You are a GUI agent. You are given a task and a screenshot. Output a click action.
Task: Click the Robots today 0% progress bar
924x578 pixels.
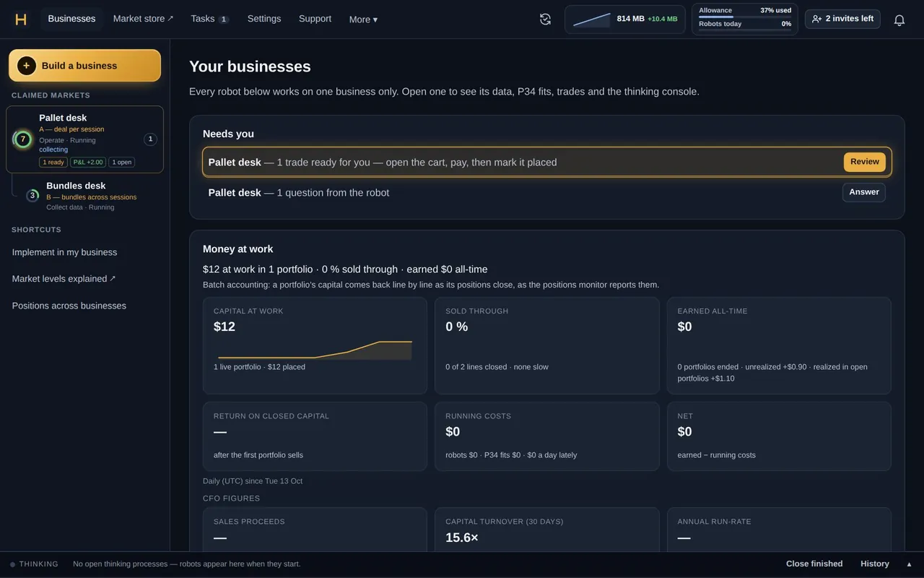pyautogui.click(x=745, y=30)
